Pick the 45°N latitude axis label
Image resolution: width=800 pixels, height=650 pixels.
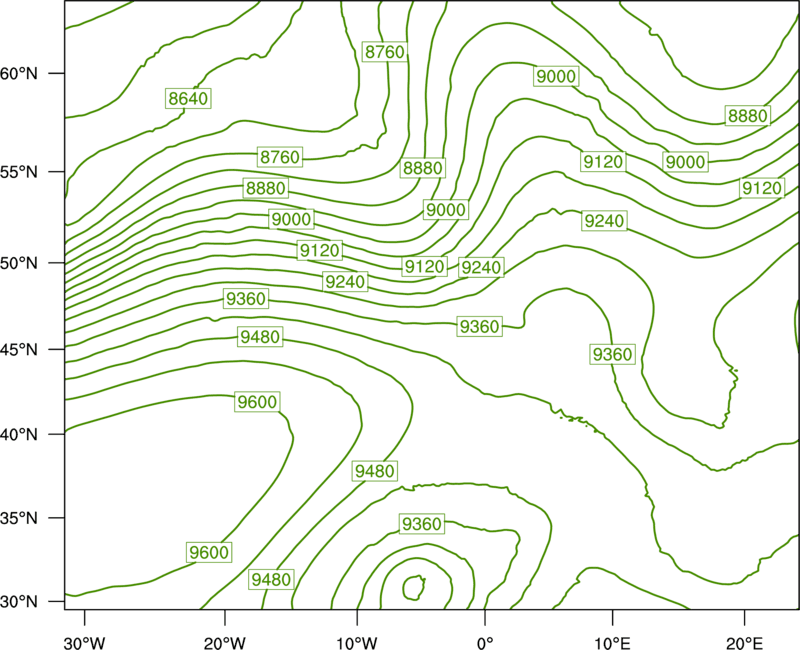click(19, 349)
